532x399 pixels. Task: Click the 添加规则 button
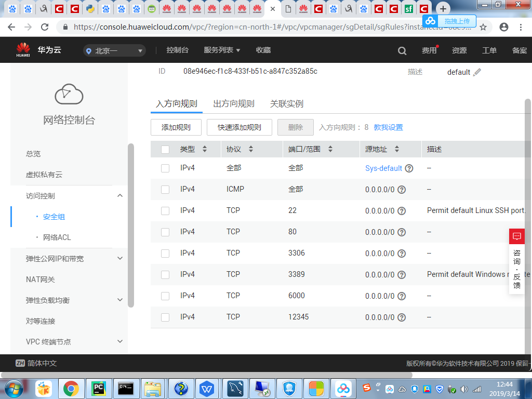point(176,127)
